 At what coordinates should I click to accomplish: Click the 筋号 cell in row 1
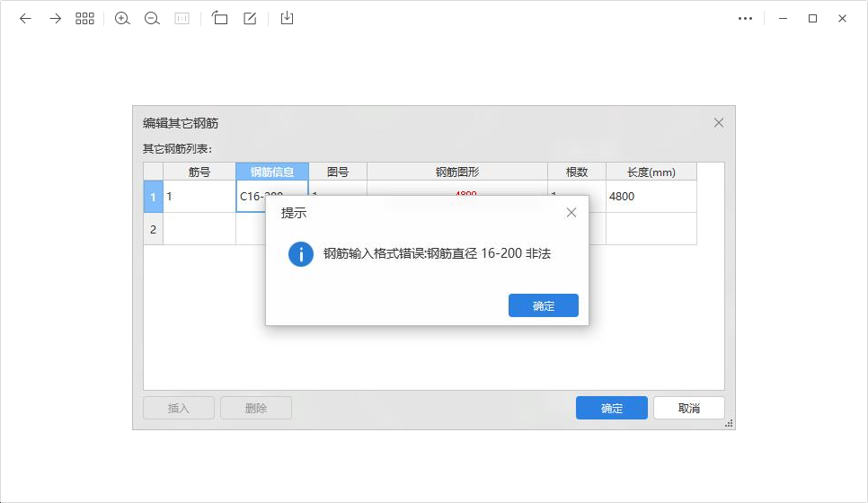(199, 197)
